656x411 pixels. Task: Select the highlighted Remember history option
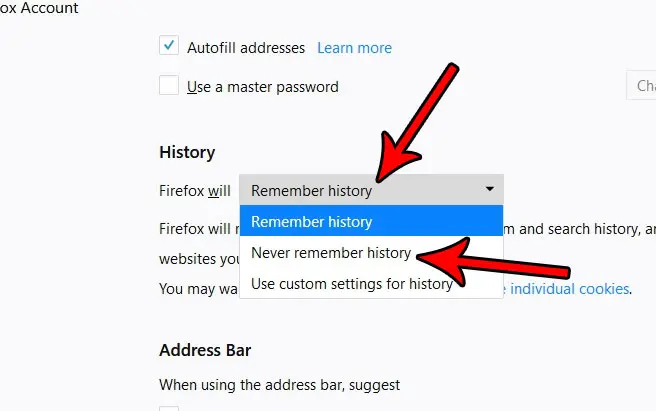(371, 221)
